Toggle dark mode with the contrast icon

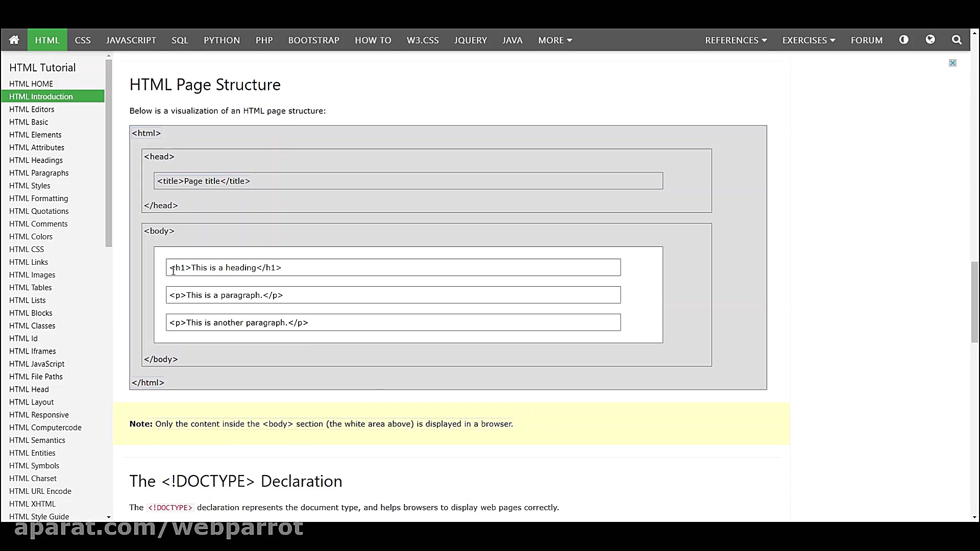coord(904,40)
